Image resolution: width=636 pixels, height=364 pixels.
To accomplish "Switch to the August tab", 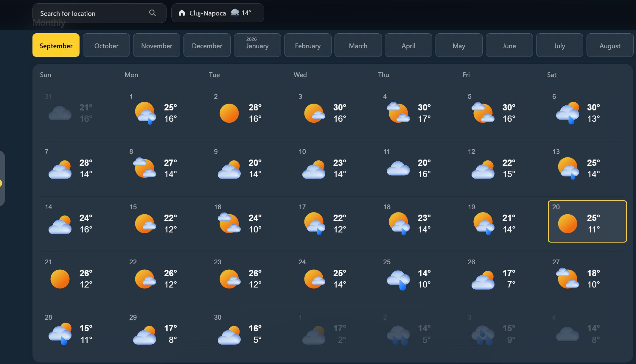I will pos(609,45).
